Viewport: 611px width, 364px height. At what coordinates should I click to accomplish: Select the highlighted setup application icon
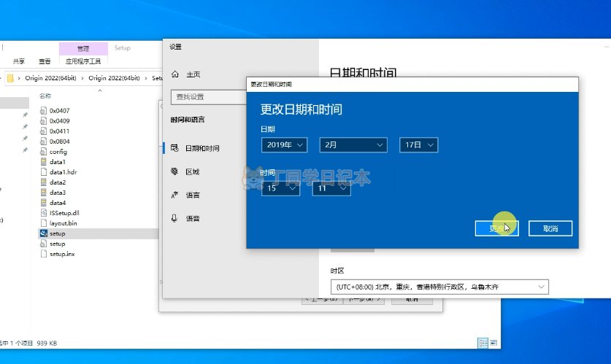44,233
